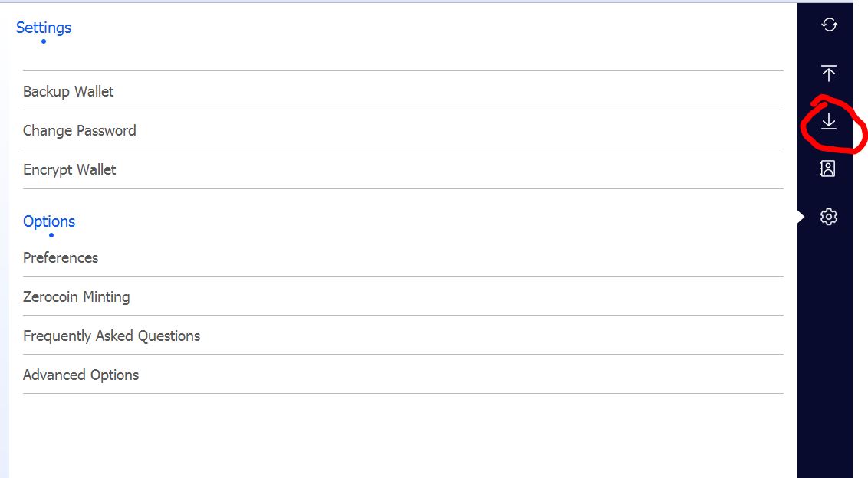Click the blue Settings heading
Screen dimensions: 868x478
pos(44,28)
